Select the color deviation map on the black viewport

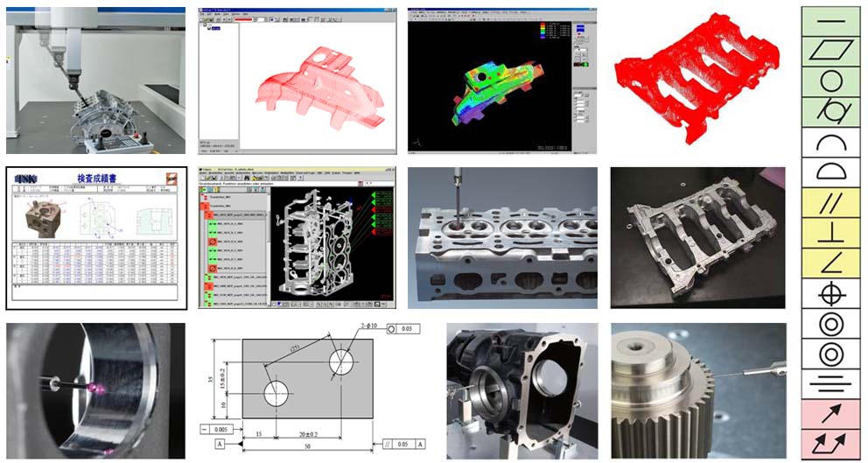pos(493,86)
